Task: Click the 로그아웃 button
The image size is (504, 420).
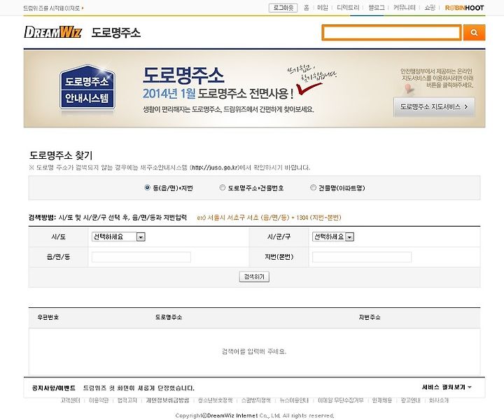Action: point(283,8)
